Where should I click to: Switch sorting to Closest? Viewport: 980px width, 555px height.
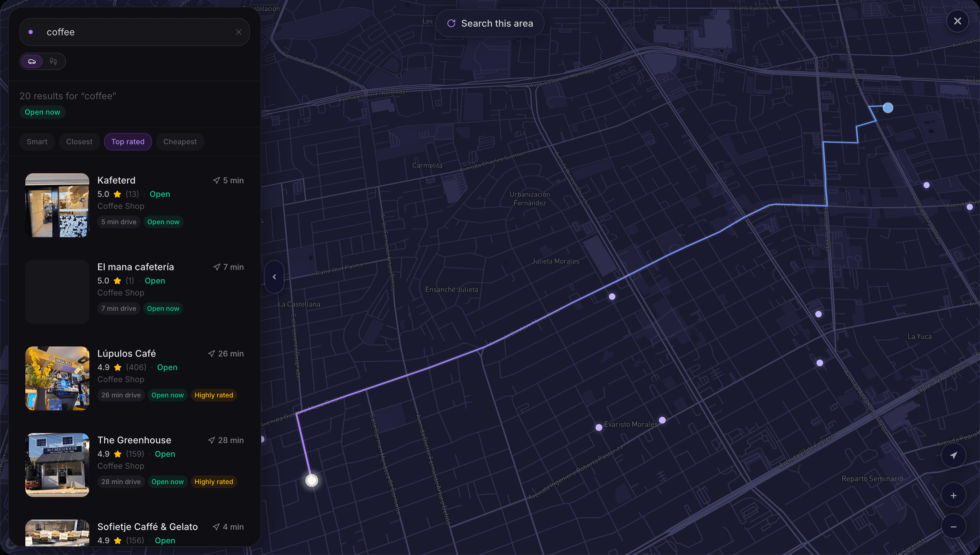(x=79, y=142)
